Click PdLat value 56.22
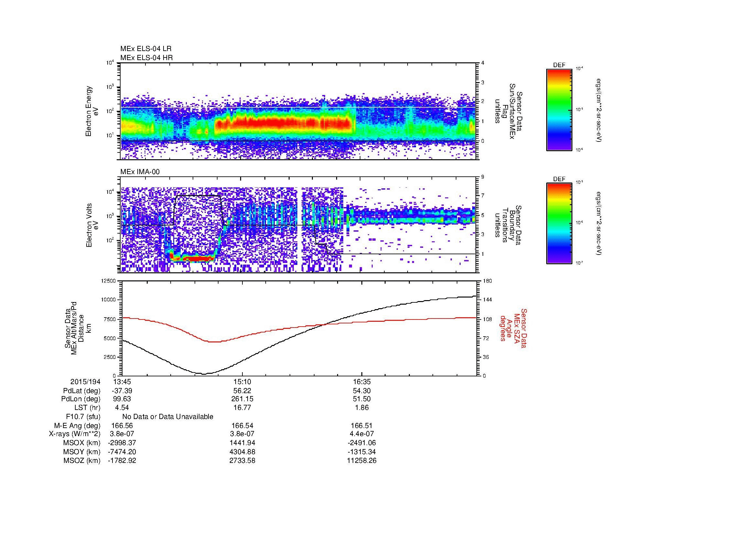The height and width of the screenshot is (534, 756). pos(242,391)
